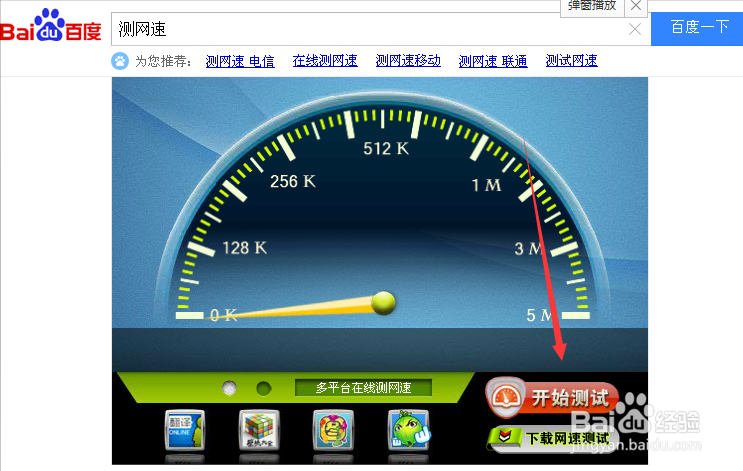Close the popup play bar with its X button

point(636,7)
